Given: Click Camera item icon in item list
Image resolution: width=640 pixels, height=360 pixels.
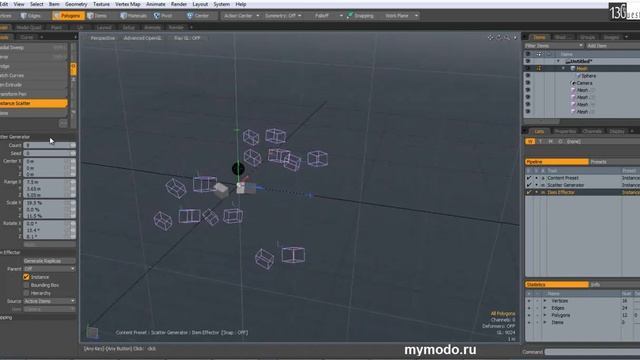Looking at the screenshot, I should (x=574, y=83).
